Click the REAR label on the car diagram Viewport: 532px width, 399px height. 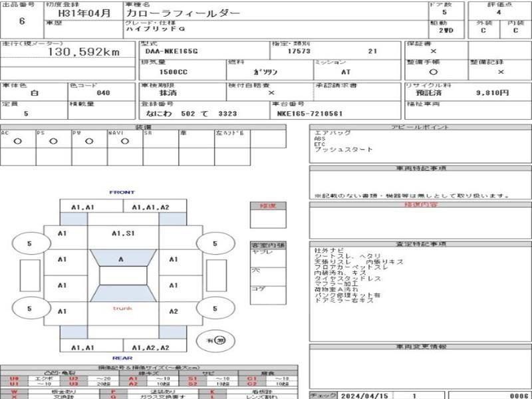point(122,358)
